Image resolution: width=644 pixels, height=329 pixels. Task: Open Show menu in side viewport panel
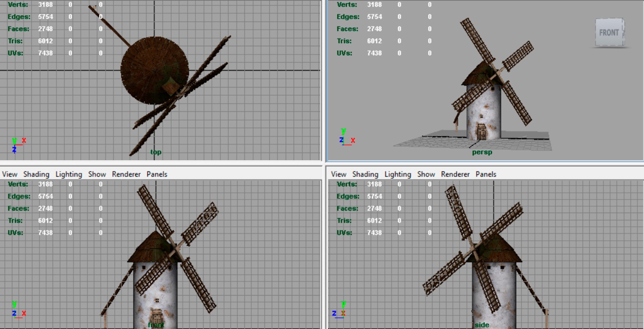[426, 174]
